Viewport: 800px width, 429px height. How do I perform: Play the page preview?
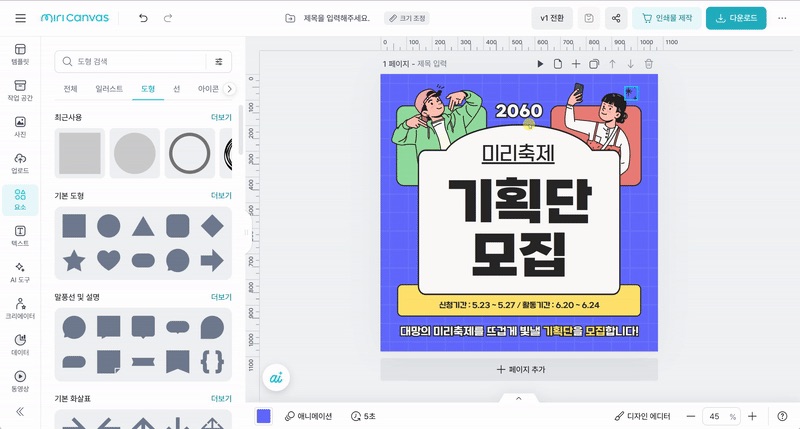(540, 64)
